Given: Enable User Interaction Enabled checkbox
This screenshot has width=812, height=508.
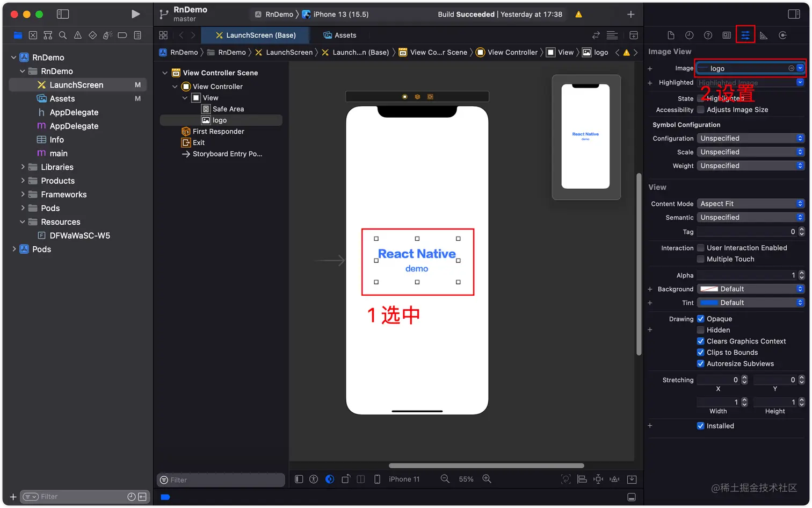Looking at the screenshot, I should [x=700, y=248].
